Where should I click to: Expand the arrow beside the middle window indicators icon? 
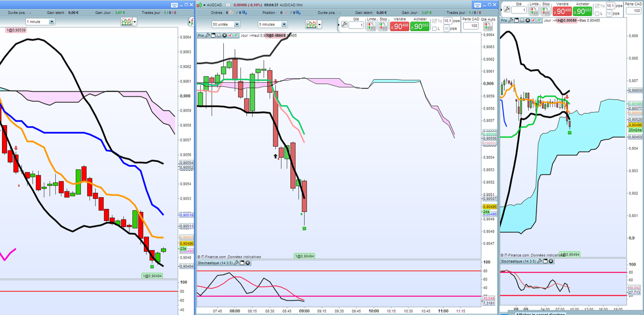coord(319,24)
